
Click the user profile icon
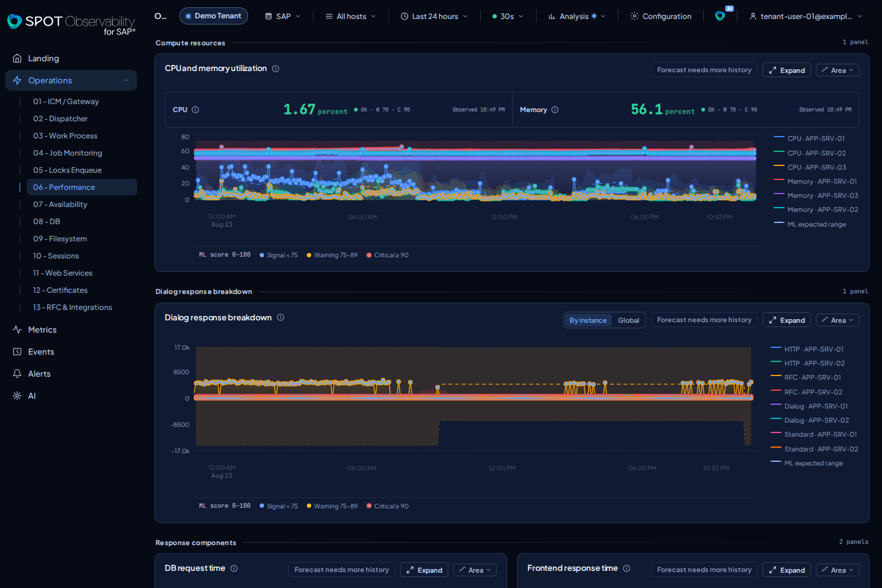point(753,17)
